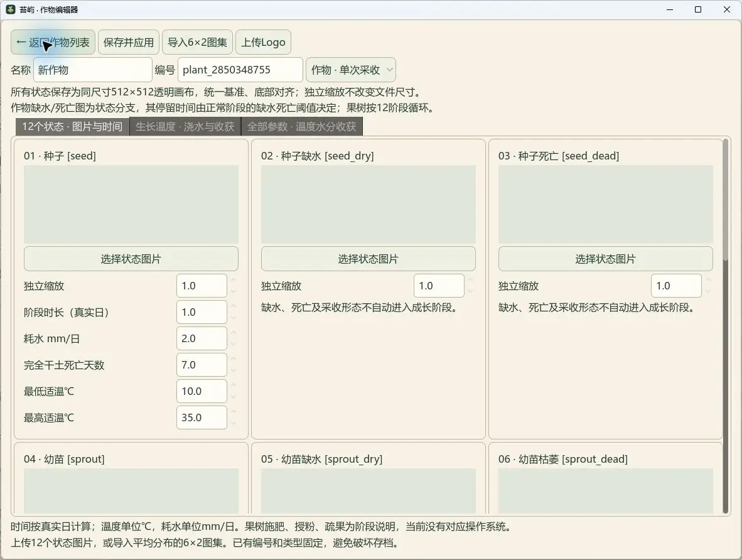Click the 独立缩放 value field in 种子 card

point(202,286)
